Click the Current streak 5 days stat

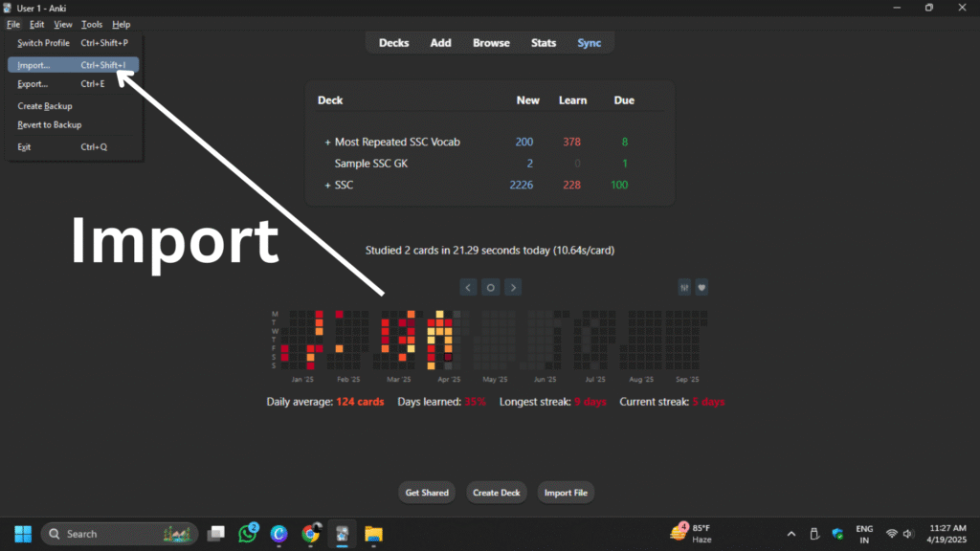[672, 402]
